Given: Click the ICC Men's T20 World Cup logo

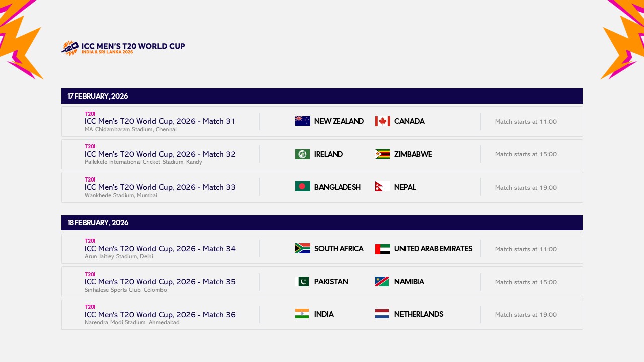Looking at the screenshot, I should [123, 47].
